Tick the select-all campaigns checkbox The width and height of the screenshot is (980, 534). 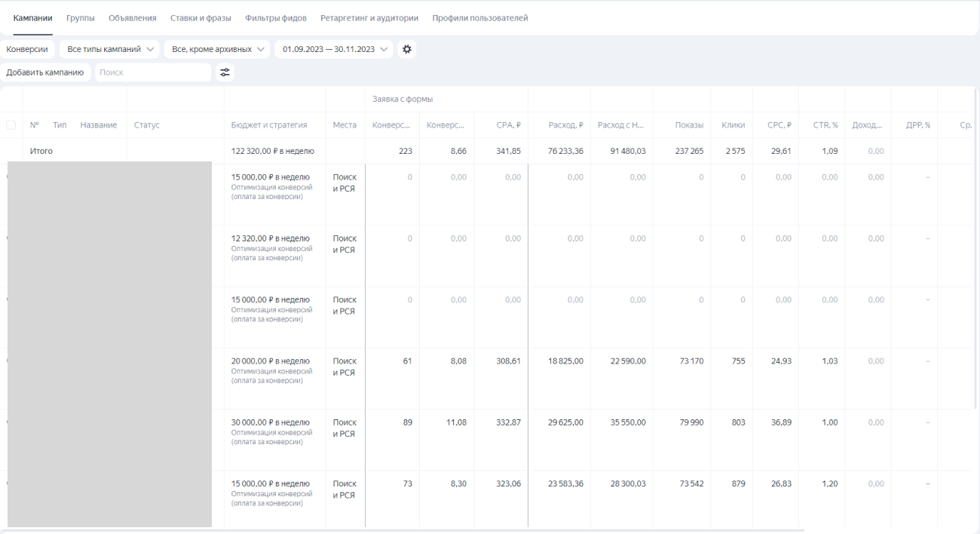coord(11,125)
